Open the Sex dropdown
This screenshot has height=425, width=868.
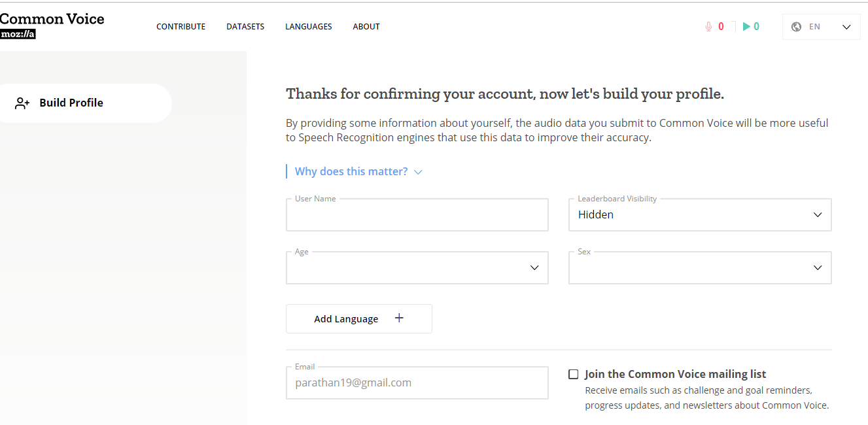[x=699, y=268]
